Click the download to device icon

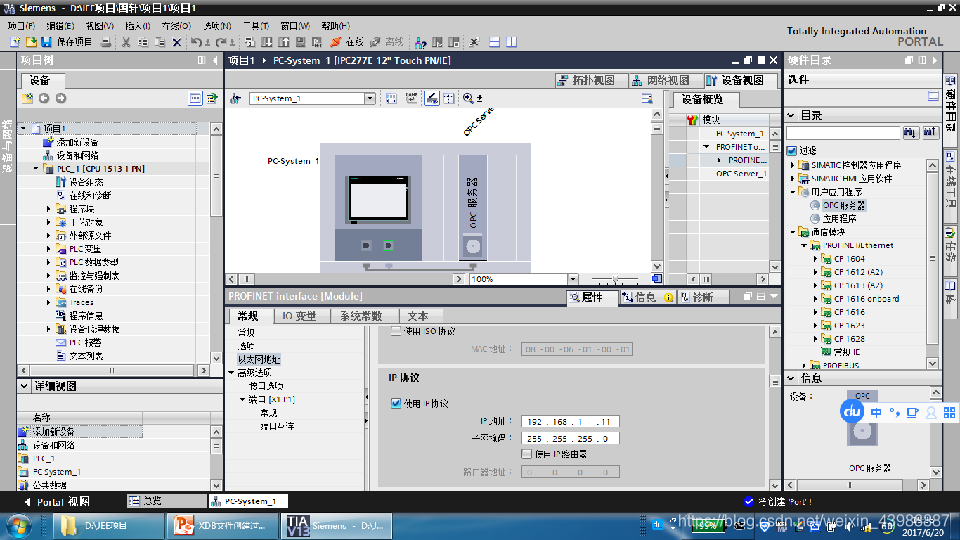click(x=267, y=42)
